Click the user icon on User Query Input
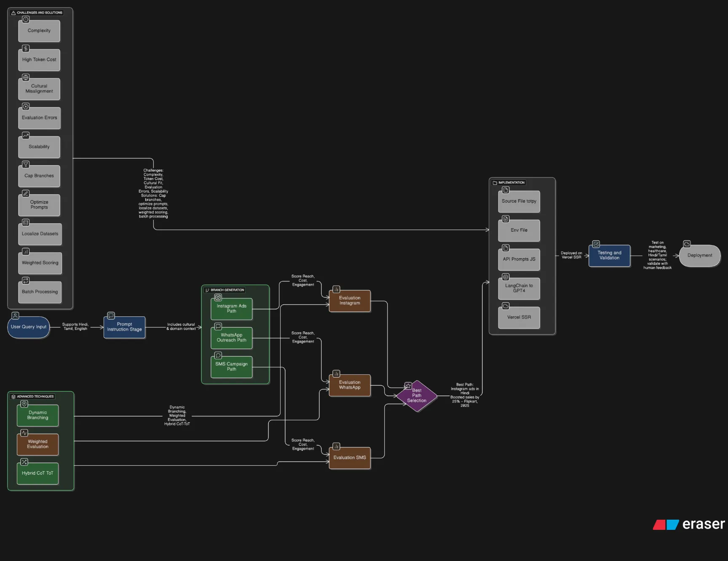The image size is (728, 561). [x=15, y=315]
